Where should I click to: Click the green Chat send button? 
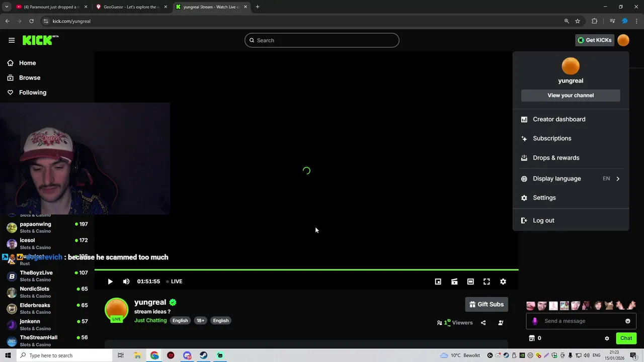(x=626, y=338)
